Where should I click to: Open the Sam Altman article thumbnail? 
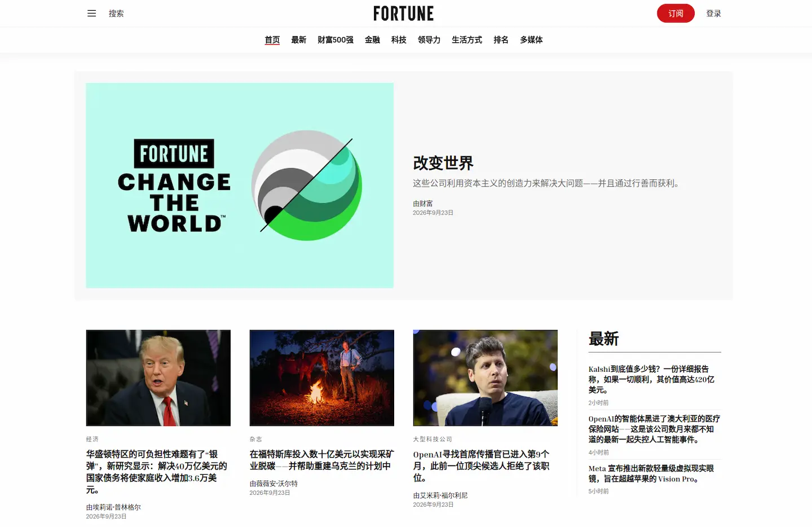486,378
